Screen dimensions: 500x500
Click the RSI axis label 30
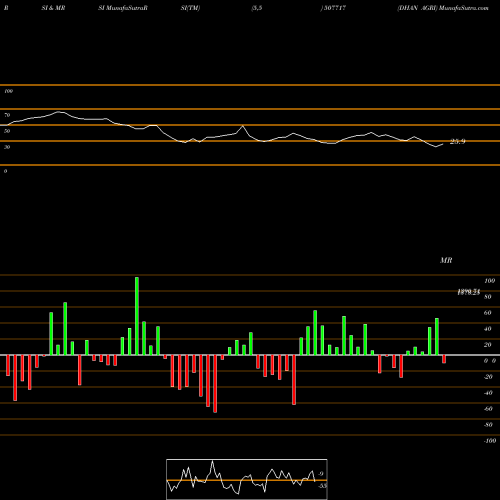[7, 147]
